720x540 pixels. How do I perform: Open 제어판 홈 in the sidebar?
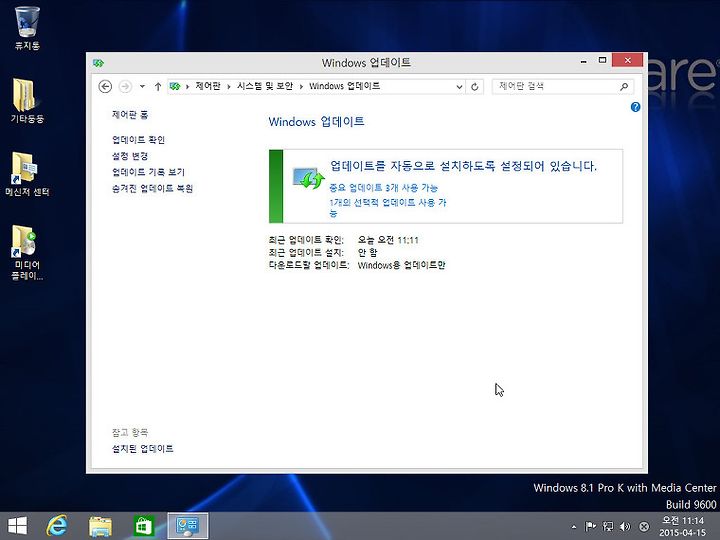(x=130, y=115)
